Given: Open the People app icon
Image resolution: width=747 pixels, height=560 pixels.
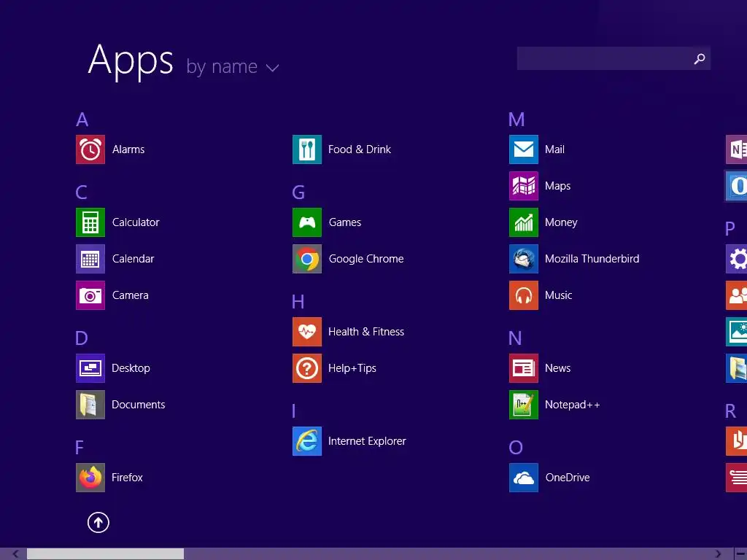Looking at the screenshot, I should (737, 295).
